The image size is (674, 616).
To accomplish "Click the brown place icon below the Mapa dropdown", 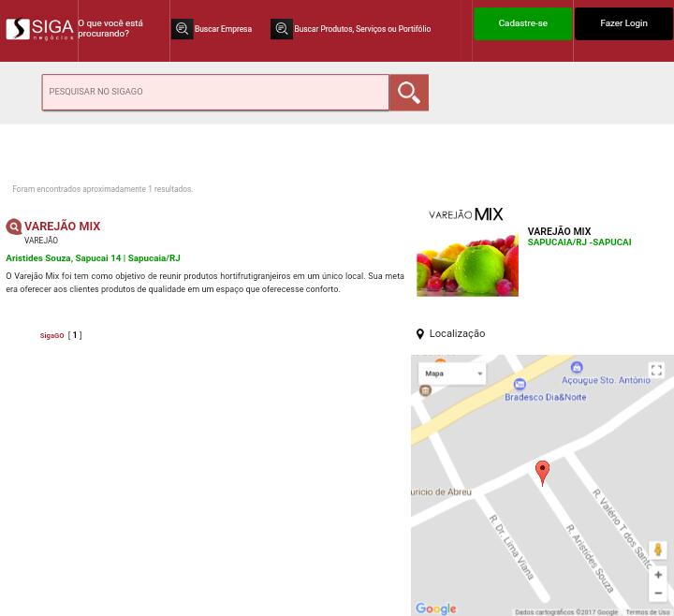I will (x=425, y=390).
